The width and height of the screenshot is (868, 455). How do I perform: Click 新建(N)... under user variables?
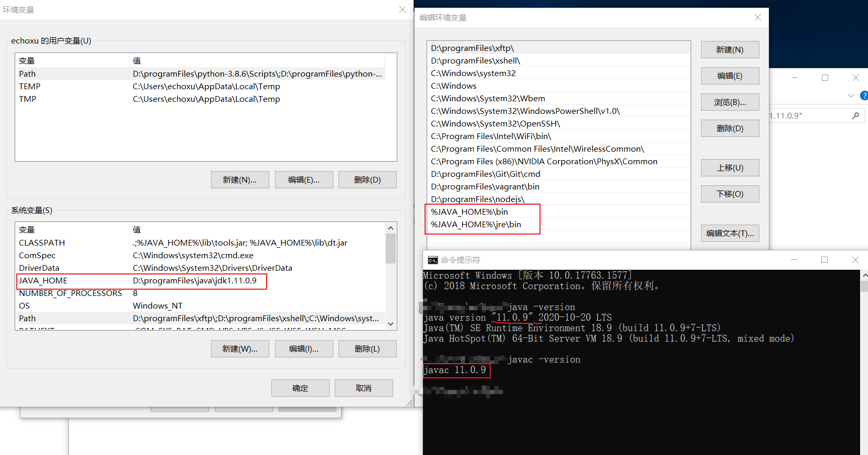(240, 180)
